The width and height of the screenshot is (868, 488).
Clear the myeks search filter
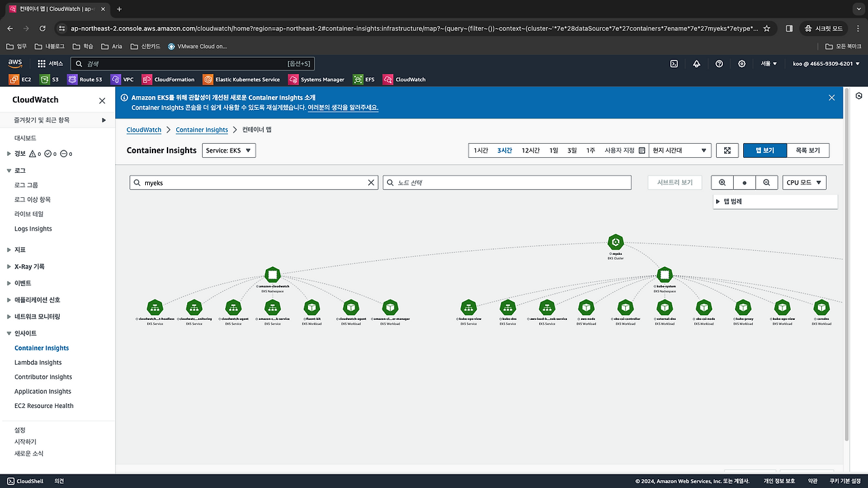(x=371, y=183)
